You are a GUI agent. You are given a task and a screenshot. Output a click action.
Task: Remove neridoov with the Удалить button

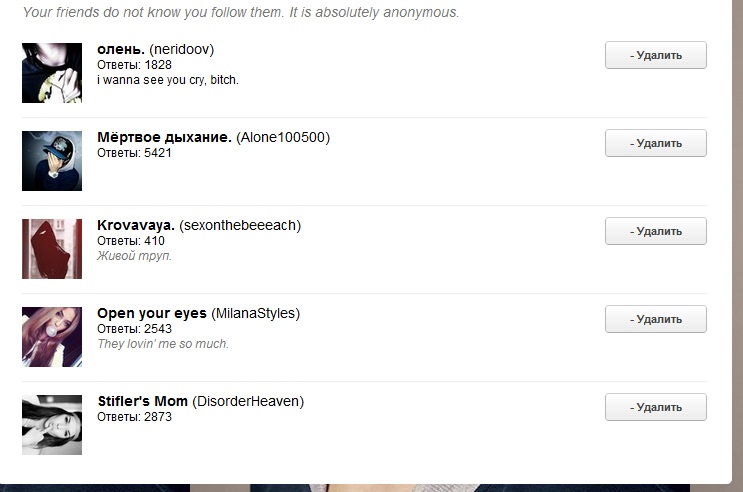pyautogui.click(x=656, y=55)
